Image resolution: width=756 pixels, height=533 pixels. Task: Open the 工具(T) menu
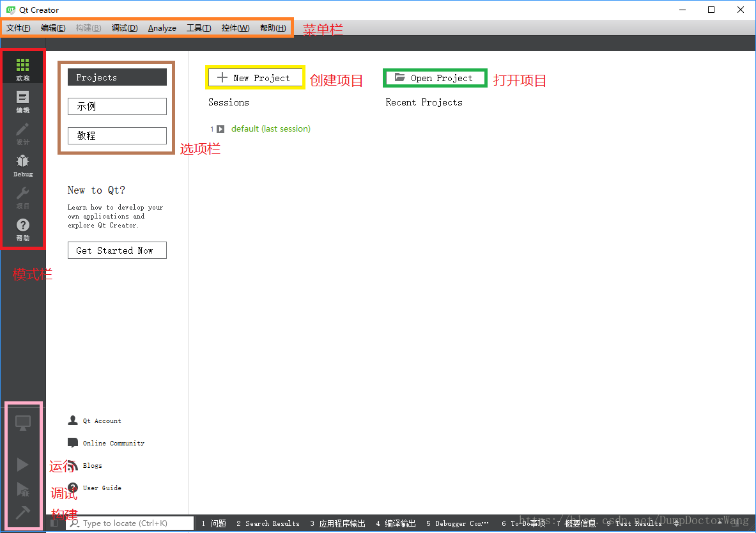(x=199, y=28)
